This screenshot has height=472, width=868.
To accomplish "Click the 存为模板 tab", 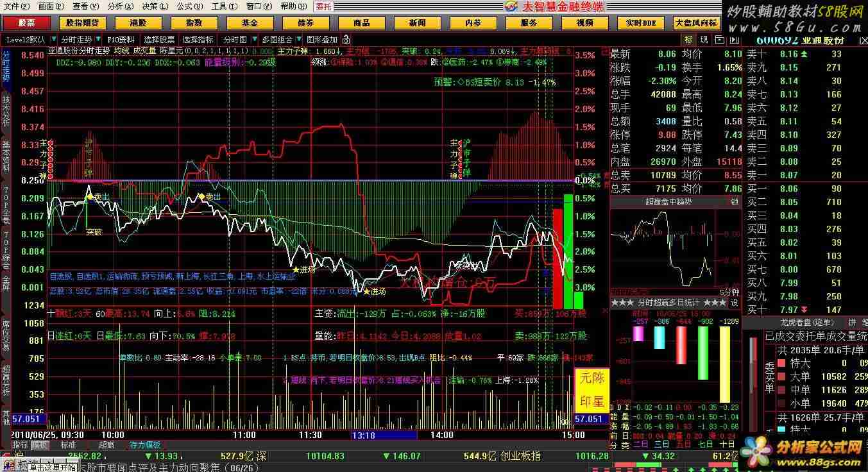I will click(x=145, y=444).
